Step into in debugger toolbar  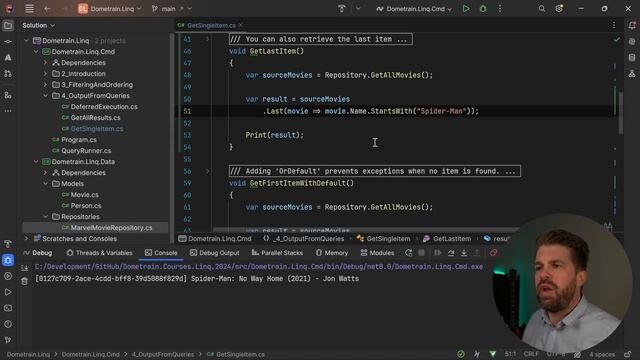click(464, 253)
